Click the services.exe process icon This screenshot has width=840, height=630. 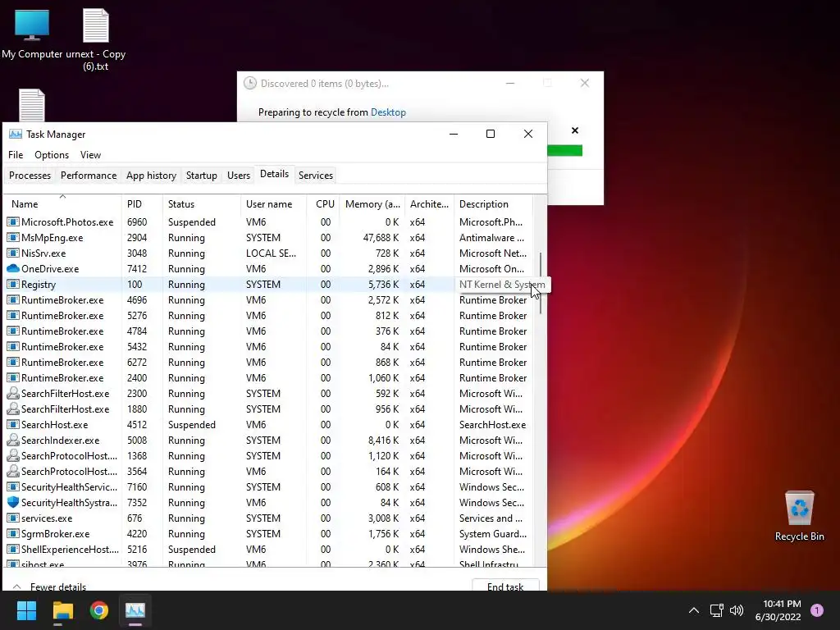(13, 518)
